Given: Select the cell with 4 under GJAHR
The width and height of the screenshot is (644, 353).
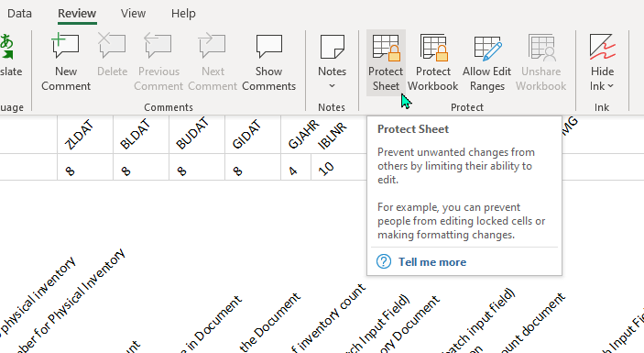Looking at the screenshot, I should click(x=296, y=167).
